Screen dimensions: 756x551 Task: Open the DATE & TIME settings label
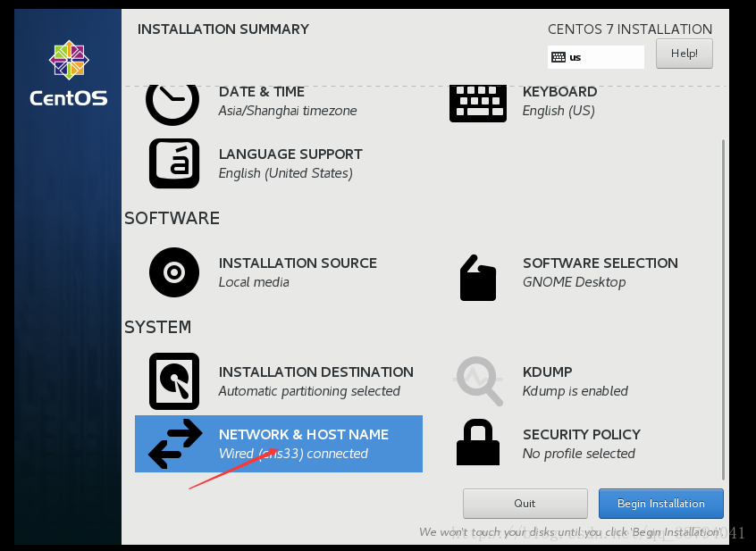point(261,91)
